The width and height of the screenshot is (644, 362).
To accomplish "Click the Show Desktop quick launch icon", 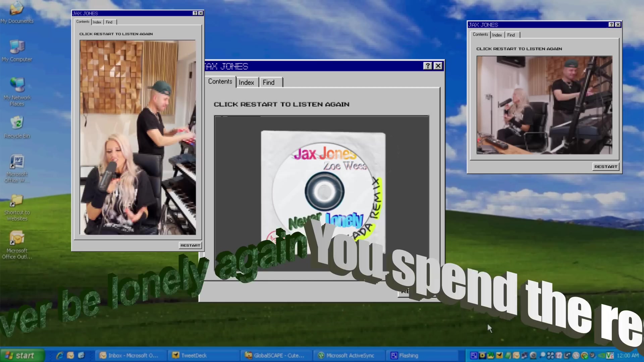I will tap(81, 355).
